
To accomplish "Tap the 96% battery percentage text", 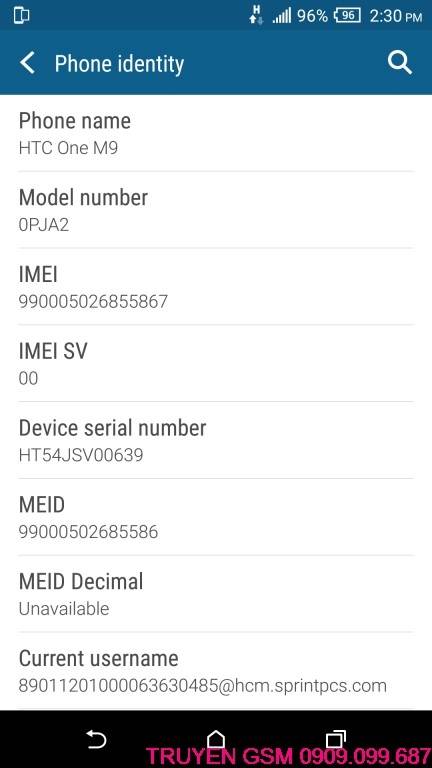I will [x=312, y=16].
